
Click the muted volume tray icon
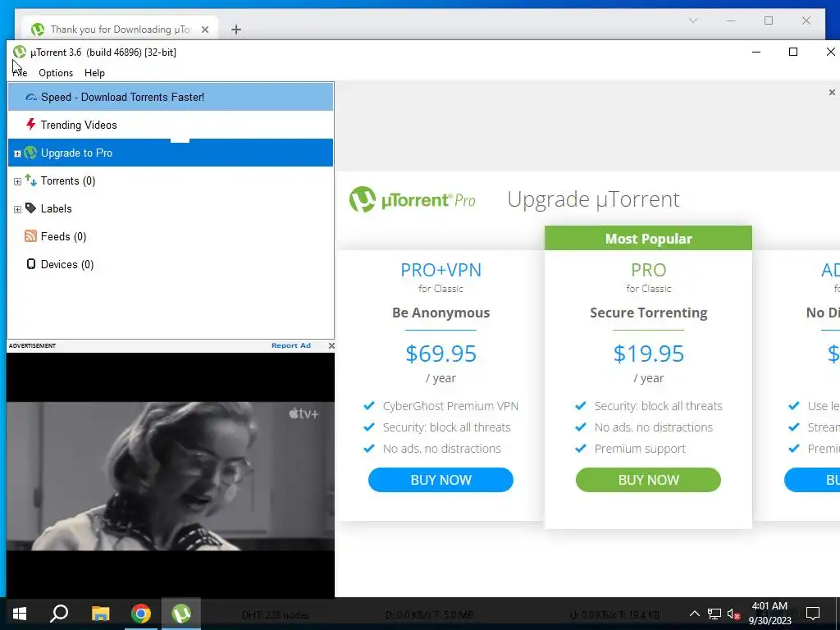(x=734, y=614)
